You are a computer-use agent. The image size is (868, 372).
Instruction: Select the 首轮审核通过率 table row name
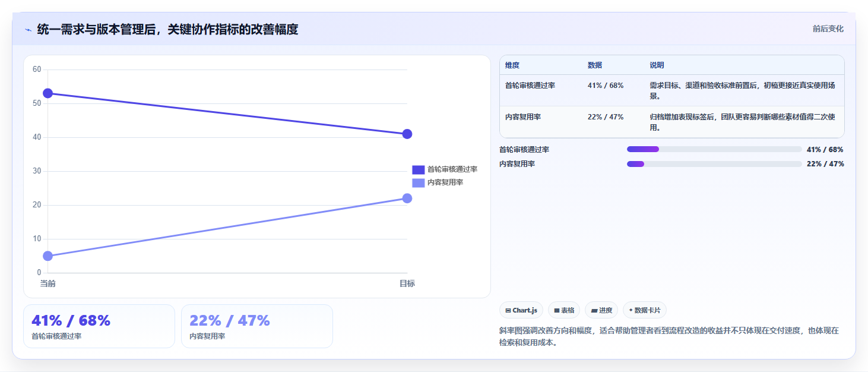point(530,86)
